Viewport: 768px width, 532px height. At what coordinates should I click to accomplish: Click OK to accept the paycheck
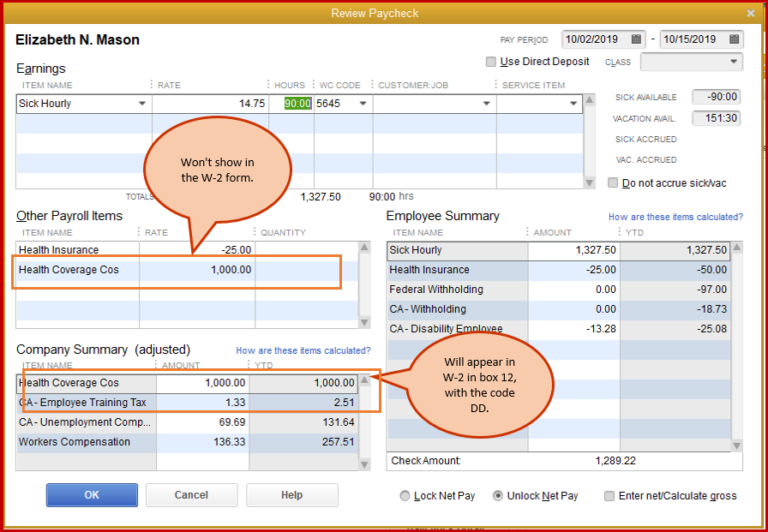pos(92,495)
